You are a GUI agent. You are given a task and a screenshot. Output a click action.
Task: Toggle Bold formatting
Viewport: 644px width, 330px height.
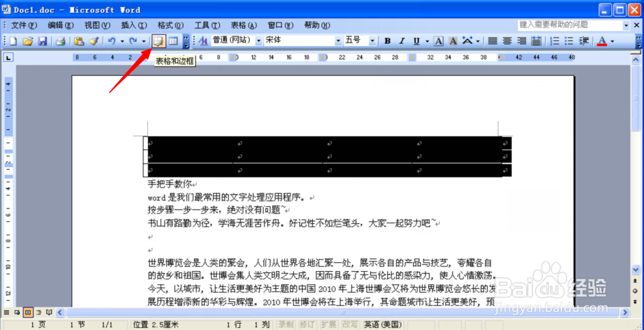(x=387, y=41)
